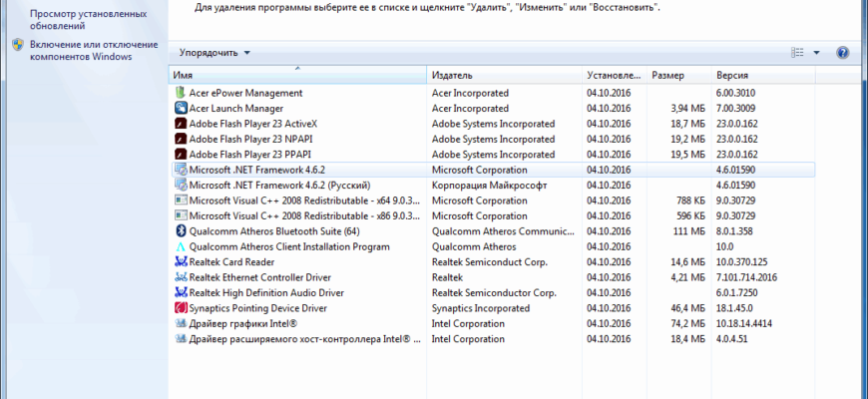Select Adobe Flash Player 23 NPAPI entry
The image size is (868, 399).
pos(493,139)
